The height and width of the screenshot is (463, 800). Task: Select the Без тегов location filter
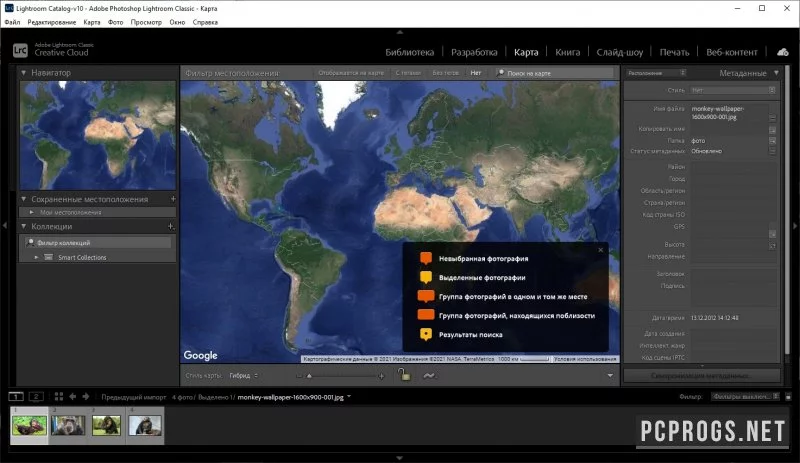(445, 73)
